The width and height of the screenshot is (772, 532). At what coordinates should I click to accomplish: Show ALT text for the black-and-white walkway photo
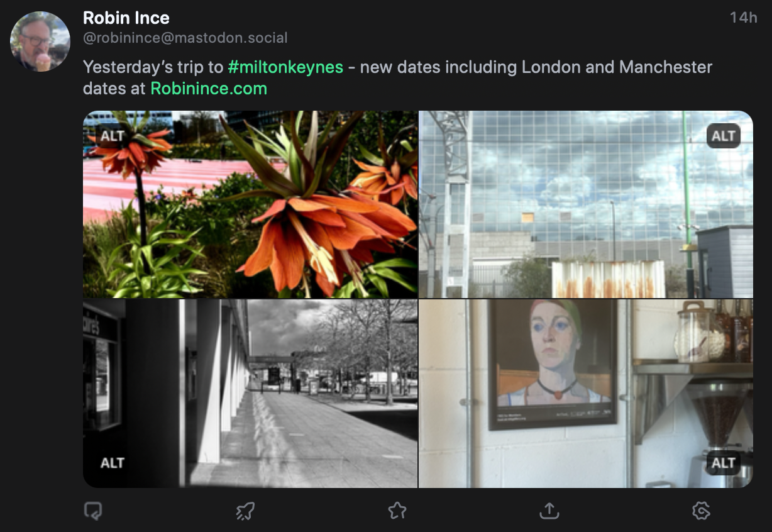(x=113, y=463)
